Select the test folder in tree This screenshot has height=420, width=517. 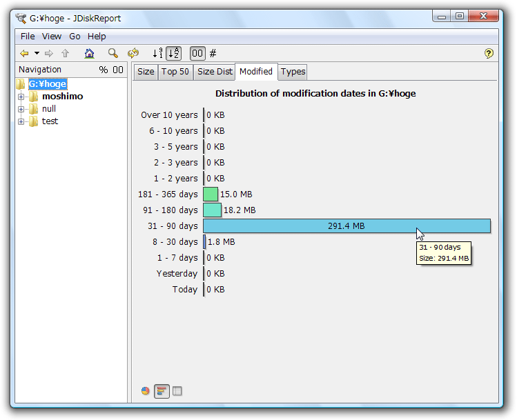pos(50,121)
